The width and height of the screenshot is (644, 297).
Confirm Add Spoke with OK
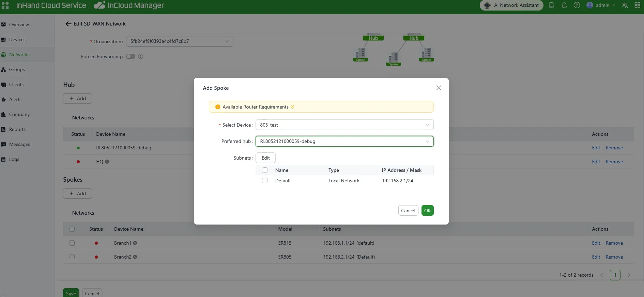(x=428, y=211)
